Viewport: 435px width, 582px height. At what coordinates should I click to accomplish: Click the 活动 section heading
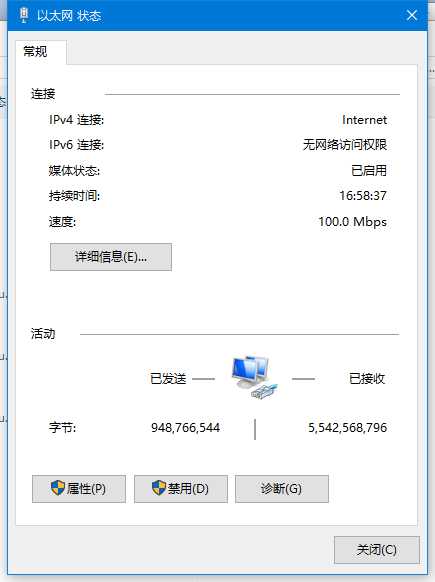[43, 334]
